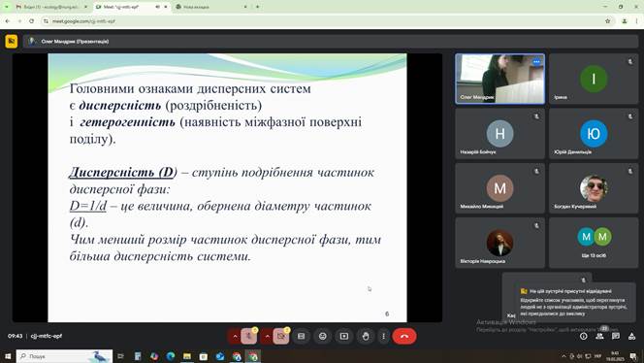Click Богдан Кучерявий participant tile
Screen dimensions: 644x363
[x=594, y=188]
